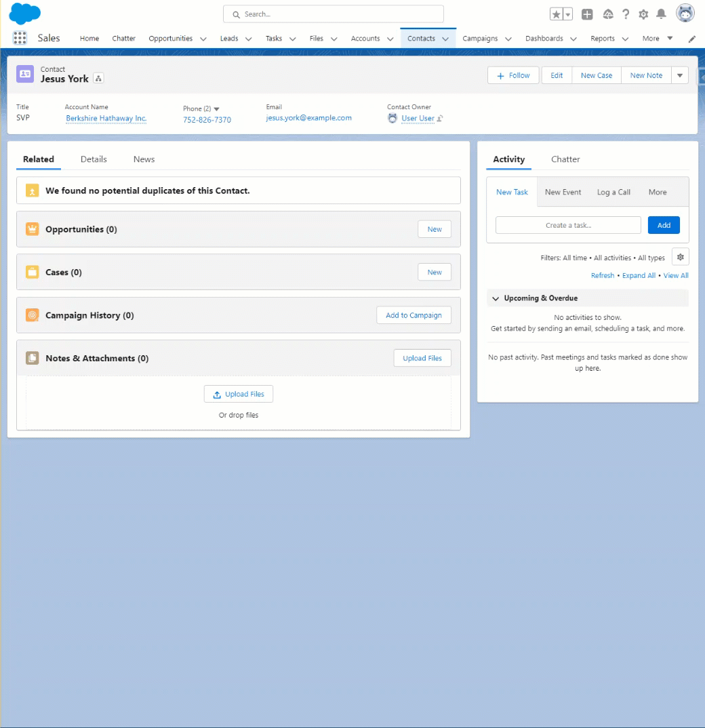Switch to the Details tab
The image size is (705, 728).
pyautogui.click(x=94, y=159)
